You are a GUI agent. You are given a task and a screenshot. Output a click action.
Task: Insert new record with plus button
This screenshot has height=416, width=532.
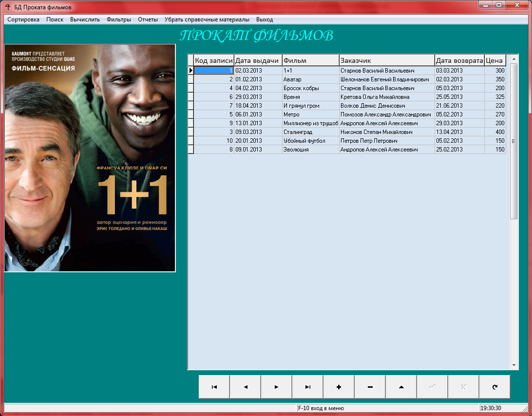pyautogui.click(x=339, y=386)
